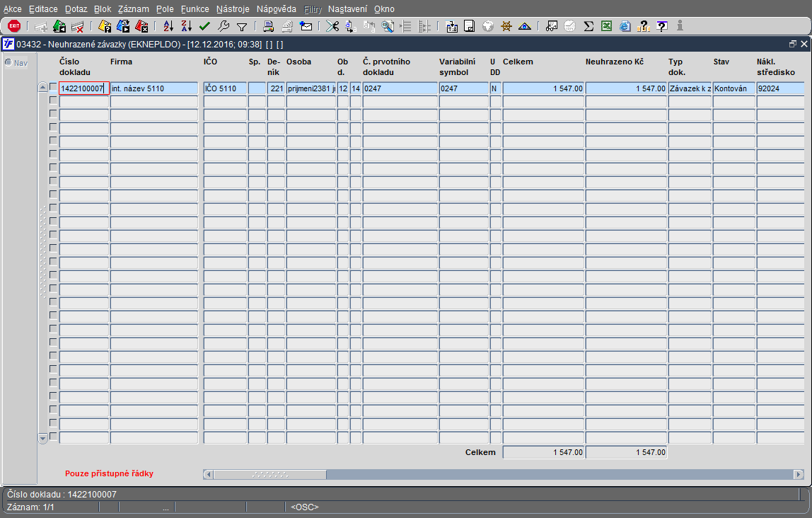This screenshot has height=518, width=812.
Task: Click the Internet Explorer browser icon
Action: click(625, 26)
